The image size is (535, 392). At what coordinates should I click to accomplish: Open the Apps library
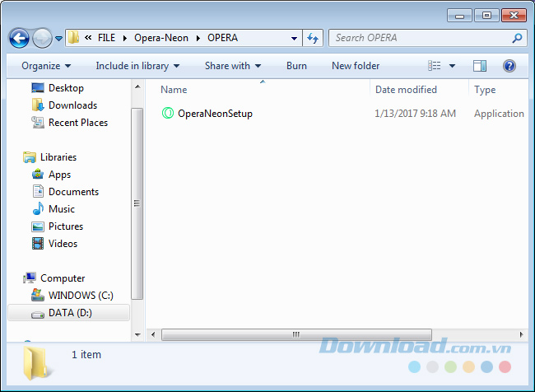(x=60, y=175)
